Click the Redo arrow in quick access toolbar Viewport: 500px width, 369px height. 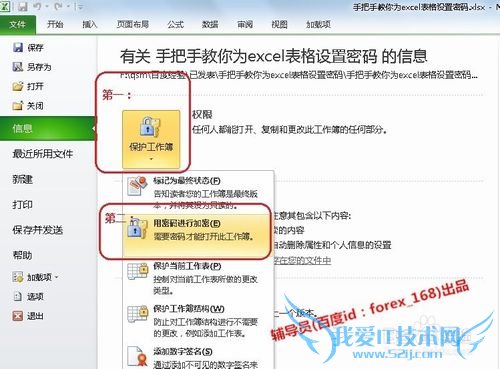(x=59, y=6)
